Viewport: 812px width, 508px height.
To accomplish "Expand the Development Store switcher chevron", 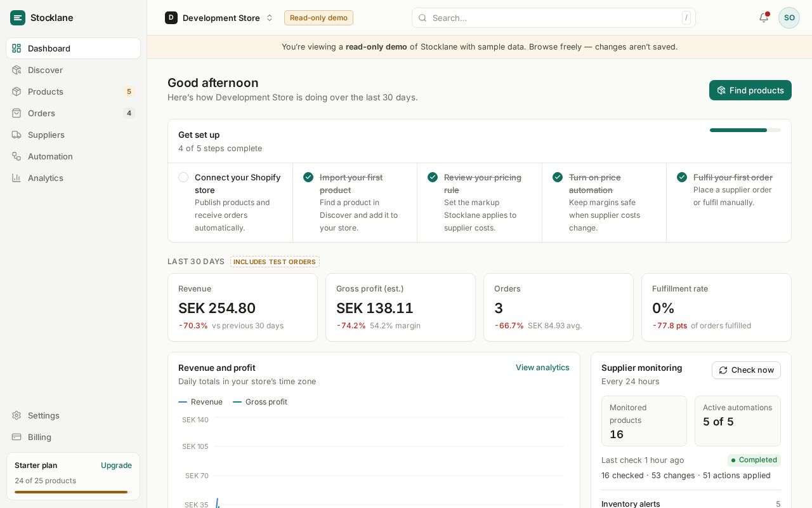I will click(270, 18).
